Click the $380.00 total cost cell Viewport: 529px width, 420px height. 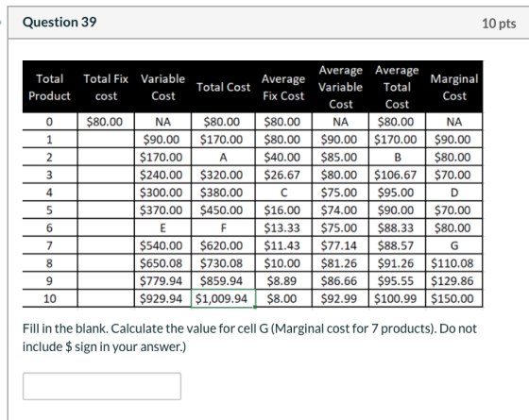point(223,193)
